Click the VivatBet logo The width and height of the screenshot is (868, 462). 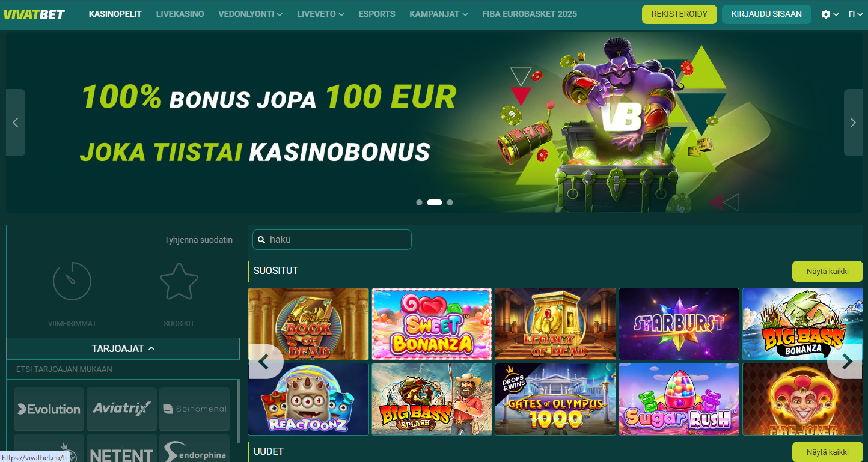[34, 14]
